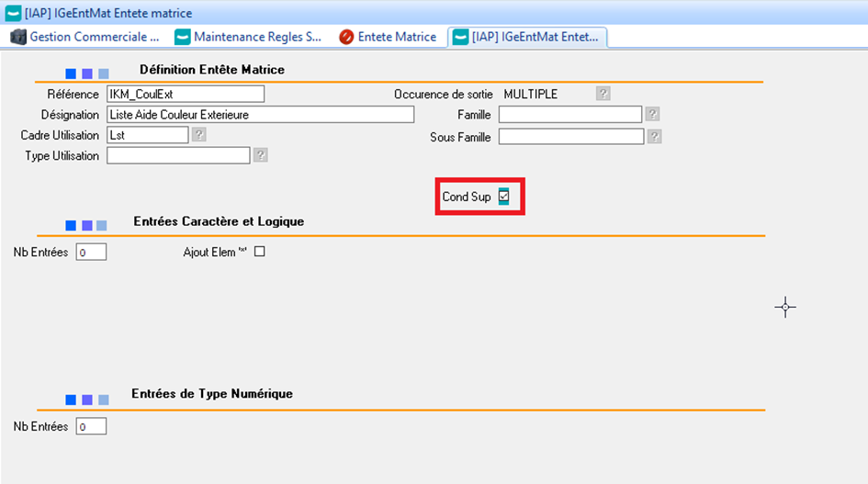Click the Référence field containing IKM_CoulExt
Screen dimensions: 868x484
coord(185,94)
